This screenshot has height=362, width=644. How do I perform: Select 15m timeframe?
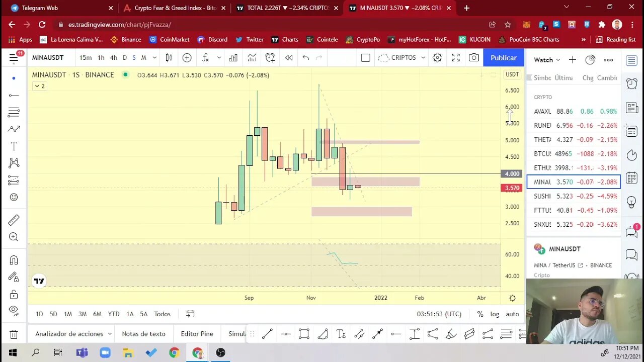tap(86, 58)
